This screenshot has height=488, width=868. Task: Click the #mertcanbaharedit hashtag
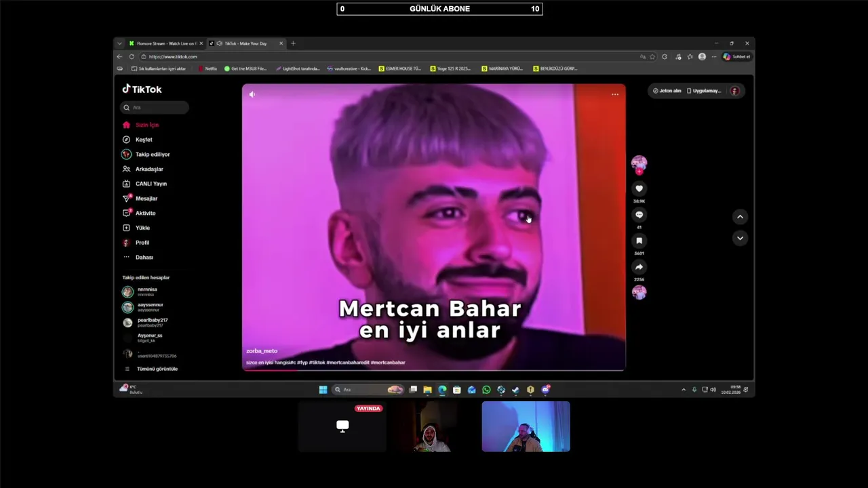pos(347,363)
